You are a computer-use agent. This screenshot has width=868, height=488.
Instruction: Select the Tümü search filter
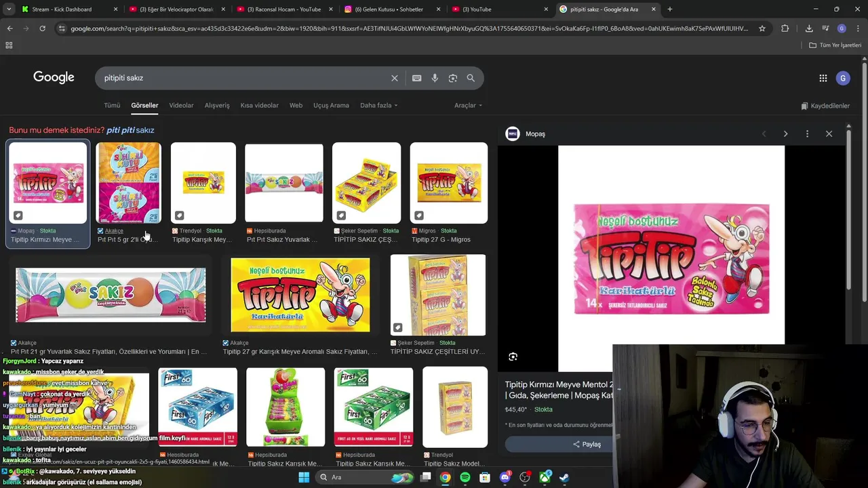click(112, 106)
